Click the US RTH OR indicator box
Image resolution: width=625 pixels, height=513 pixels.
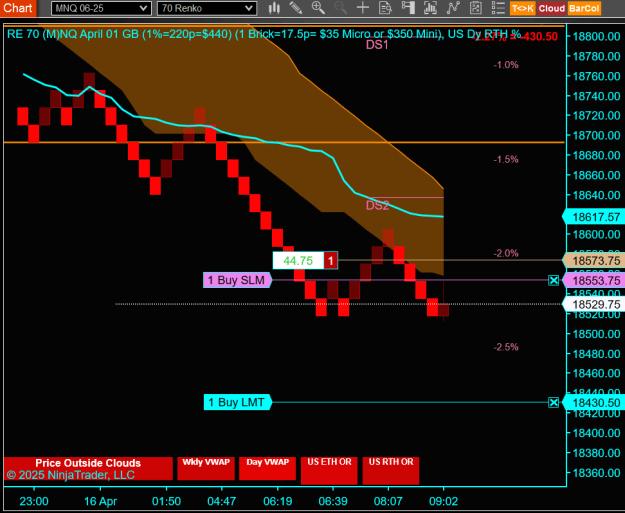[391, 470]
